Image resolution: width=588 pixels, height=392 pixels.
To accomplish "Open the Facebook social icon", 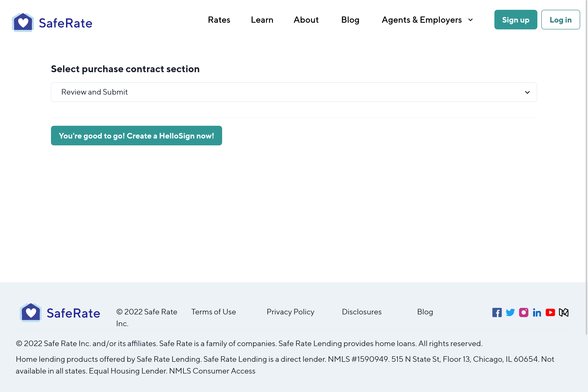I will [x=497, y=312].
